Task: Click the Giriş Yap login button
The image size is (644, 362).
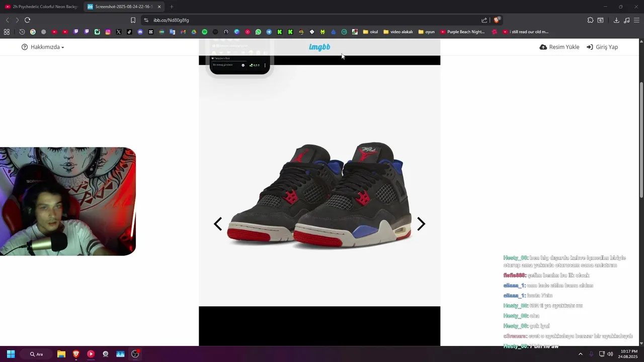Action: [602, 47]
